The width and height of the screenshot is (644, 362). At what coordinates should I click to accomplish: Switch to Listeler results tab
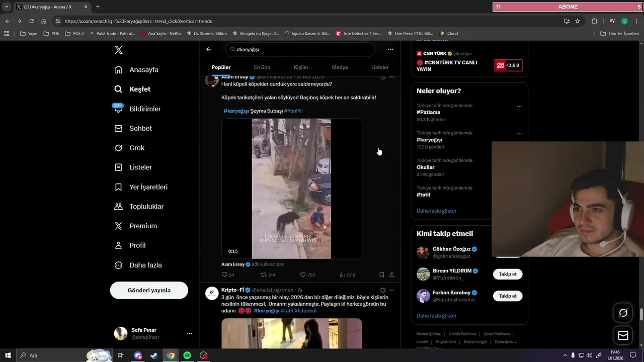[380, 67]
